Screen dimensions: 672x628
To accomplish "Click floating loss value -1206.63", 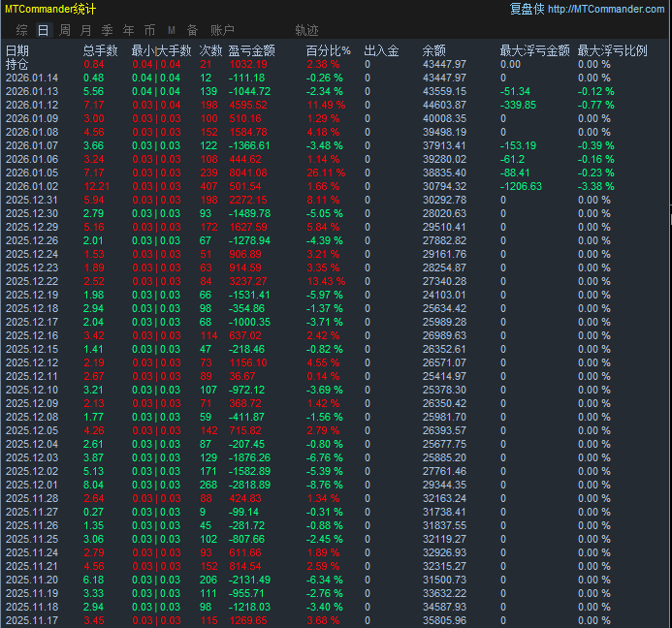I will pos(521,186).
